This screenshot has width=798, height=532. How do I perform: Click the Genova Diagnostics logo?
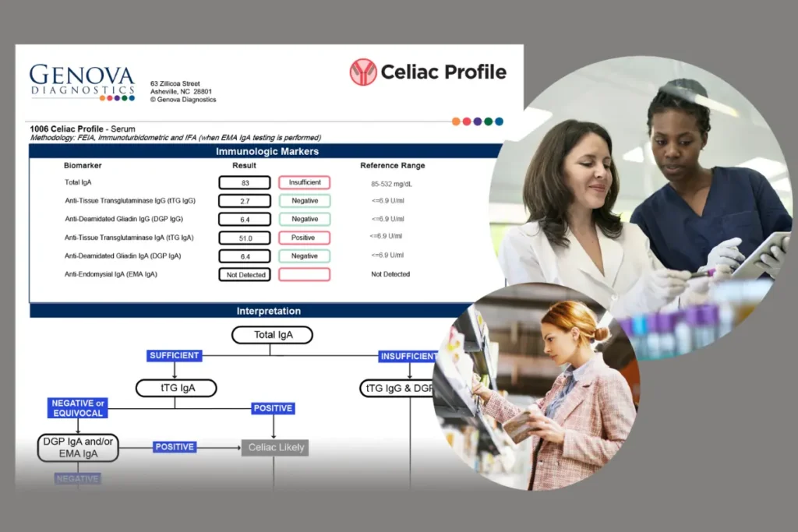tap(82, 83)
